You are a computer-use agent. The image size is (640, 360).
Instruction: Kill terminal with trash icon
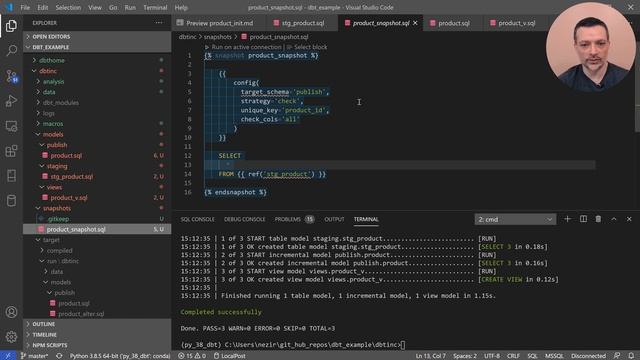[598, 219]
